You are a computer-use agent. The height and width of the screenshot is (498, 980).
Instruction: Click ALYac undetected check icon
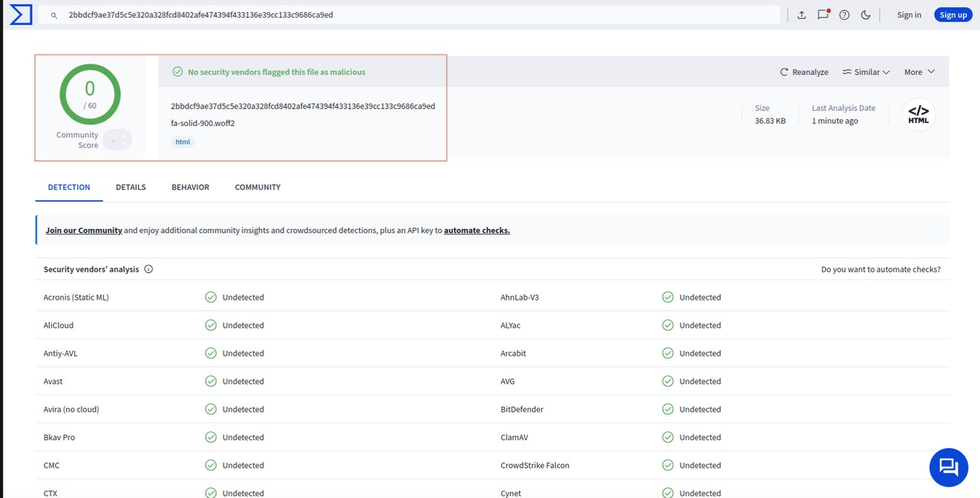(668, 326)
